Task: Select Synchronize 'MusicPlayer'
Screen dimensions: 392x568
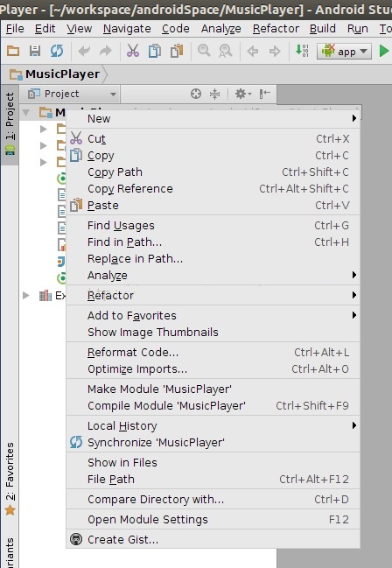Action: pyautogui.click(x=213, y=442)
